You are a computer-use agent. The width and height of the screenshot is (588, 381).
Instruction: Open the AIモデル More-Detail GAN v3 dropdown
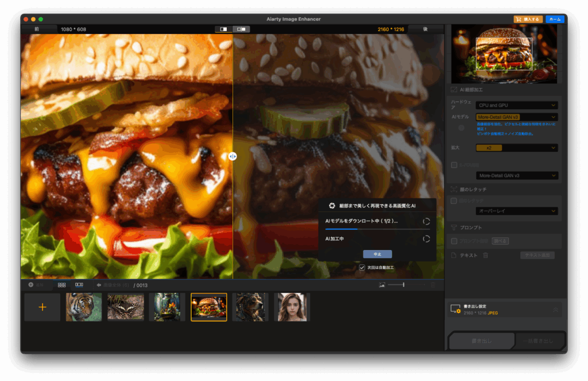coord(517,117)
